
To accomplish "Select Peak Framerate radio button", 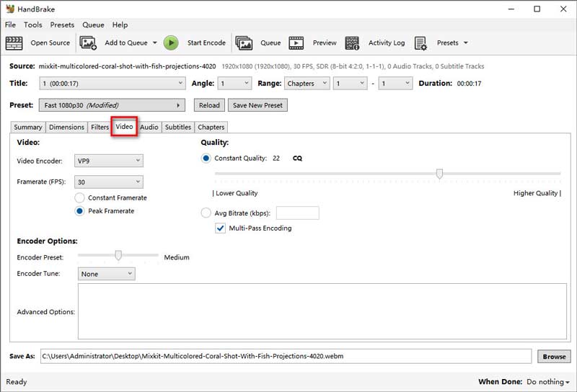I will coord(79,211).
